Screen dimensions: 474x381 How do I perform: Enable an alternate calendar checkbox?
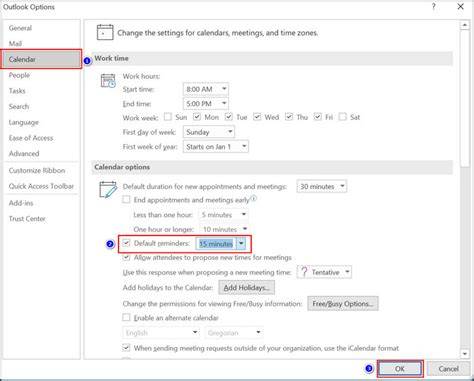(x=126, y=317)
